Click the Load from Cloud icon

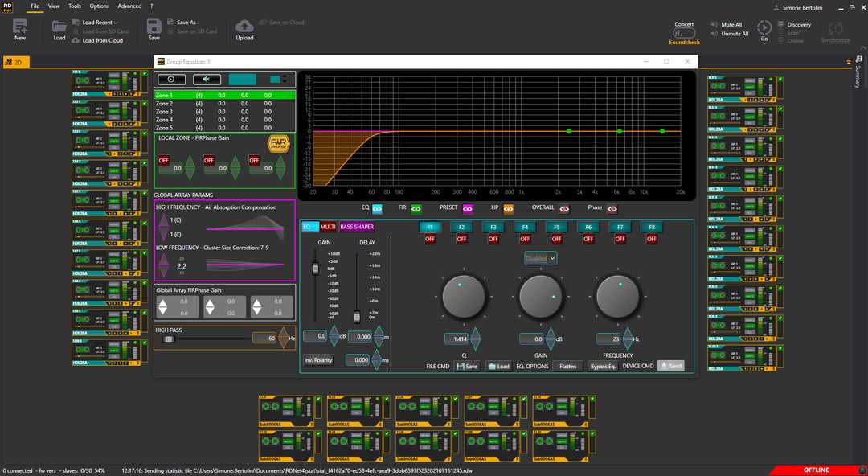tap(76, 40)
